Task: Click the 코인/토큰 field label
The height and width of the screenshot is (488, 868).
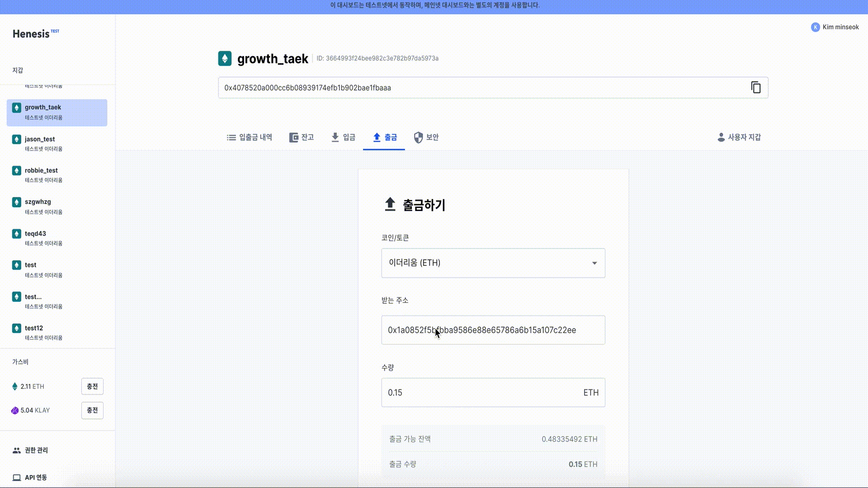Action: pyautogui.click(x=395, y=238)
